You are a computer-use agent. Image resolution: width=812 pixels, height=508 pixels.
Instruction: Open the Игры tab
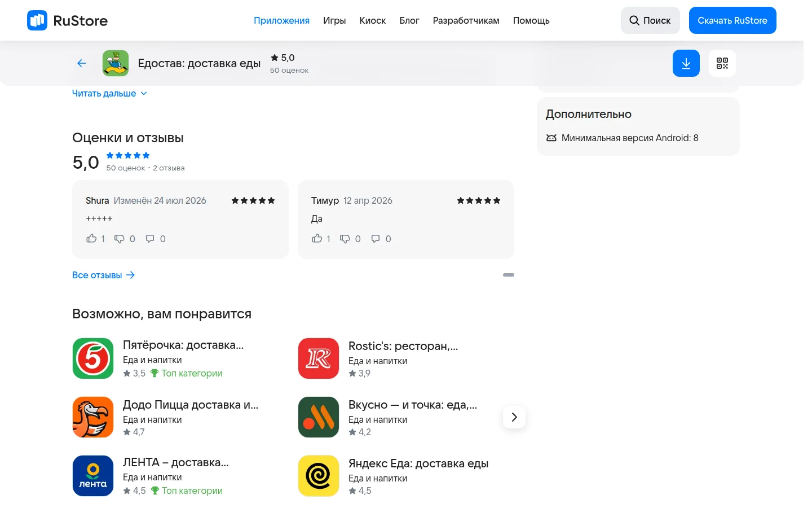coord(334,20)
